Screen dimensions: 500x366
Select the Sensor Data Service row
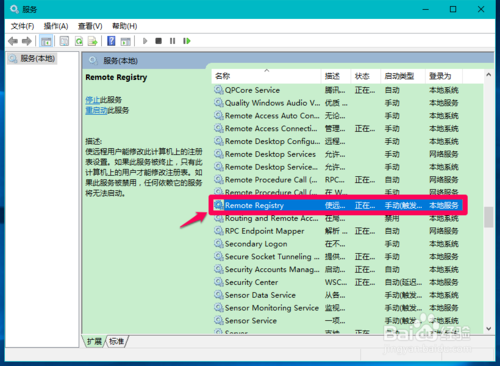pos(337,295)
